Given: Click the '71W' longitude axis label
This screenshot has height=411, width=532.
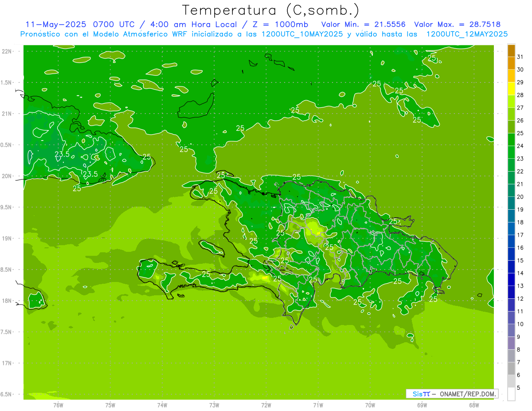Looking at the screenshot, I should (x=318, y=405).
